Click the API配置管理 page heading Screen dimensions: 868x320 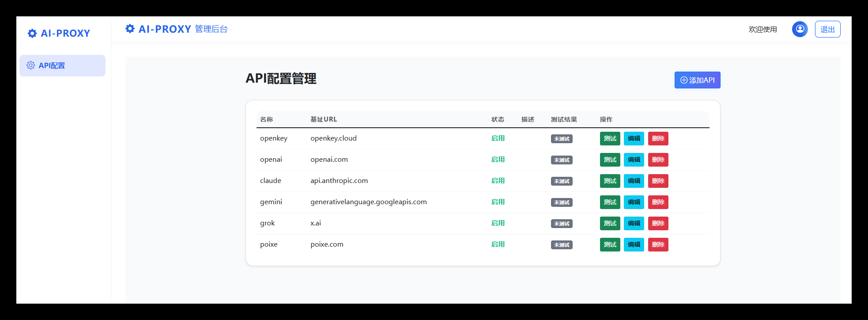point(281,79)
